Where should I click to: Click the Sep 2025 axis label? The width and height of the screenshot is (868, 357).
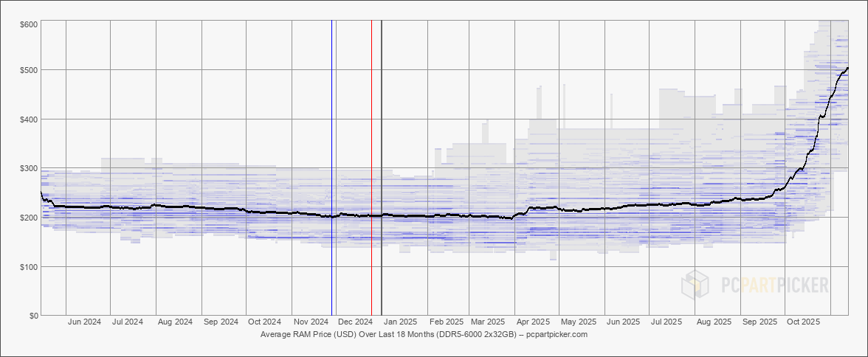pyautogui.click(x=759, y=322)
